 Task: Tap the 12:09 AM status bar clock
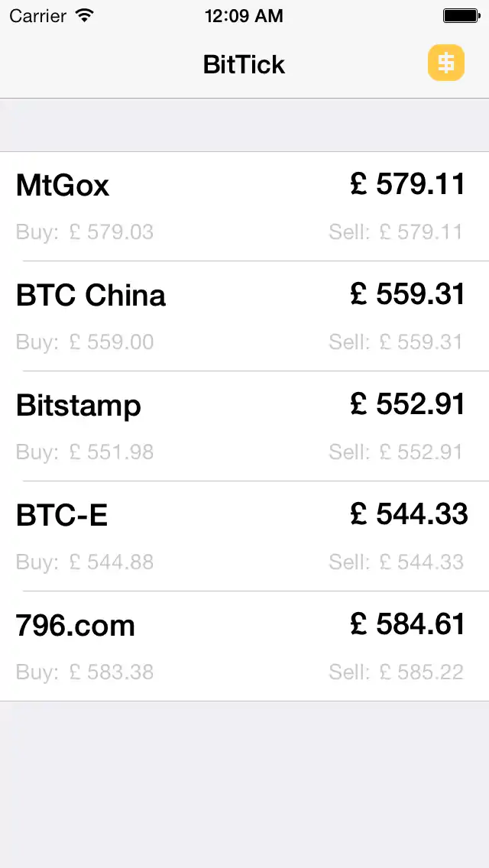(244, 15)
